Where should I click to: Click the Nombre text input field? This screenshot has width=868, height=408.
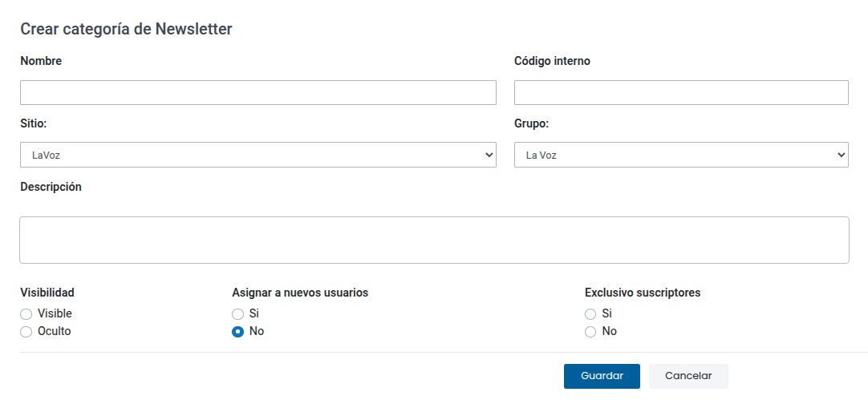(x=258, y=93)
